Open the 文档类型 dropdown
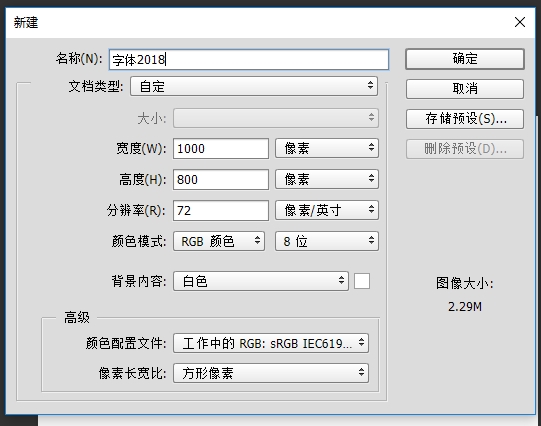The image size is (541, 426). (254, 86)
